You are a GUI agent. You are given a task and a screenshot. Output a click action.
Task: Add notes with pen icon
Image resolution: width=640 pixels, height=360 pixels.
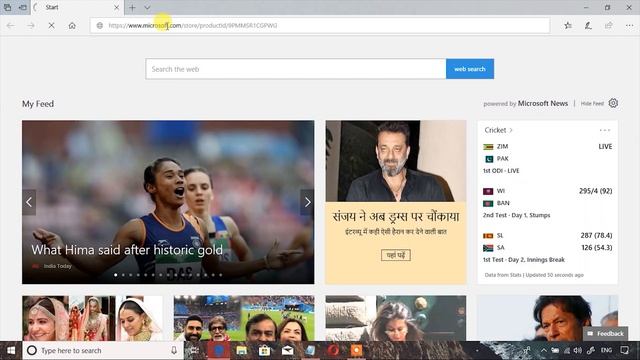coord(588,25)
